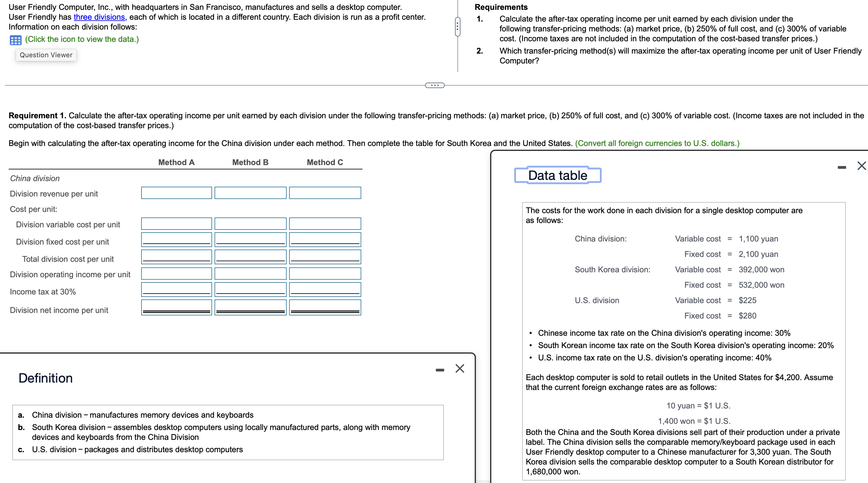This screenshot has width=868, height=483.
Task: Click Method C operating income field
Action: point(325,274)
